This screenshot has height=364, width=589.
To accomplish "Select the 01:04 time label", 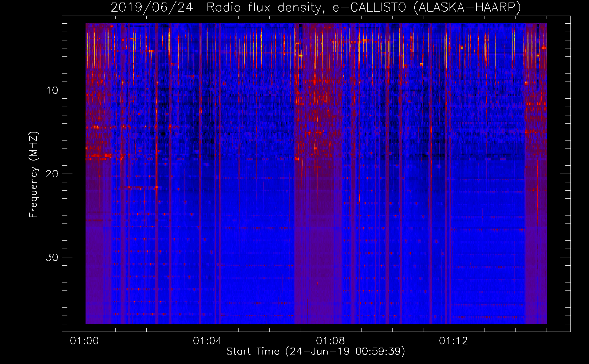I will (x=207, y=341).
